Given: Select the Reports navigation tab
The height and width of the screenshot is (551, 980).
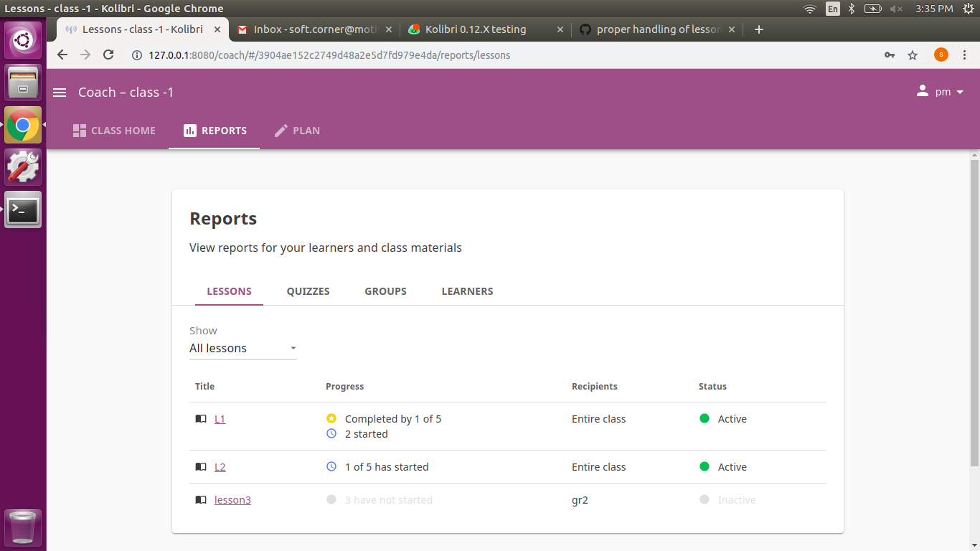Looking at the screenshot, I should tap(215, 131).
